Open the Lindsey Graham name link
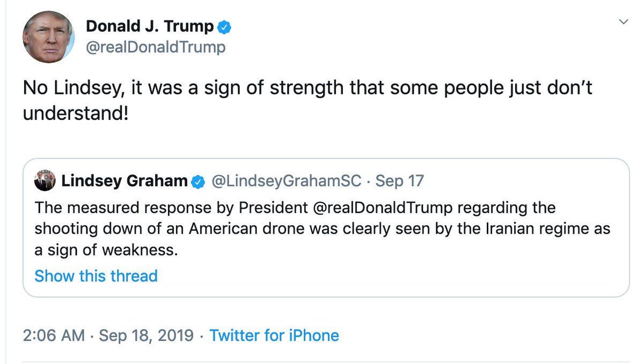This screenshot has height=364, width=644. coord(125,181)
